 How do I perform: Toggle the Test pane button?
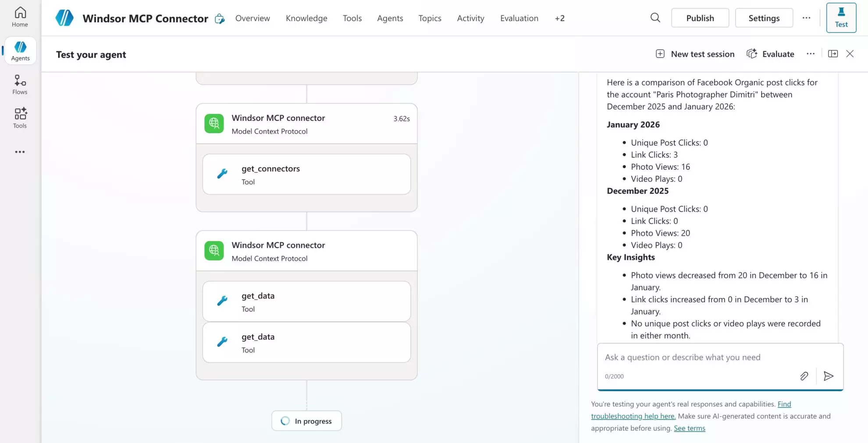coord(841,18)
